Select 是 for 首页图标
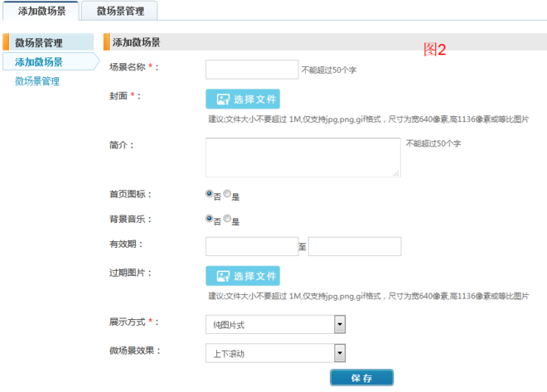The image size is (547, 392). [228, 194]
